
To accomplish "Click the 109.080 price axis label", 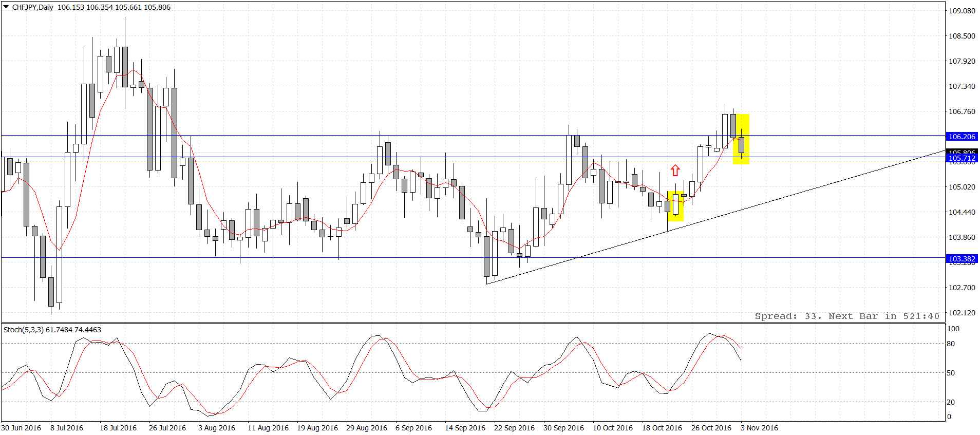I will click(962, 11).
